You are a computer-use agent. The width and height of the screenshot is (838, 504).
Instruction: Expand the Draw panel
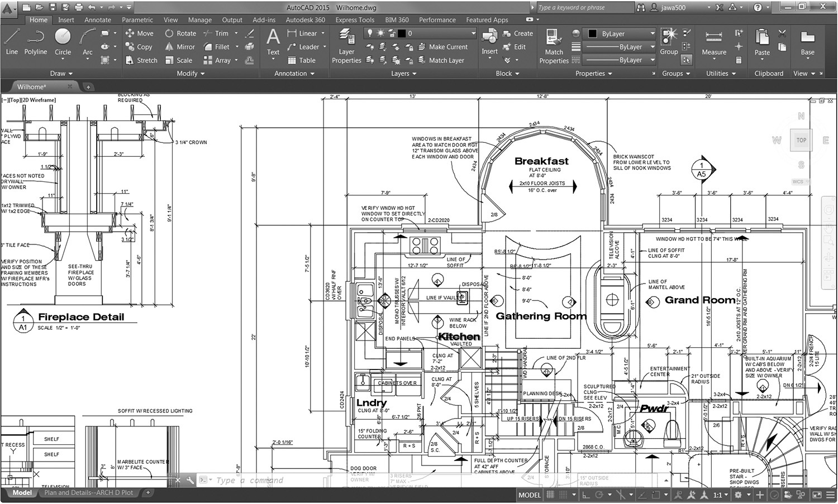coord(61,74)
